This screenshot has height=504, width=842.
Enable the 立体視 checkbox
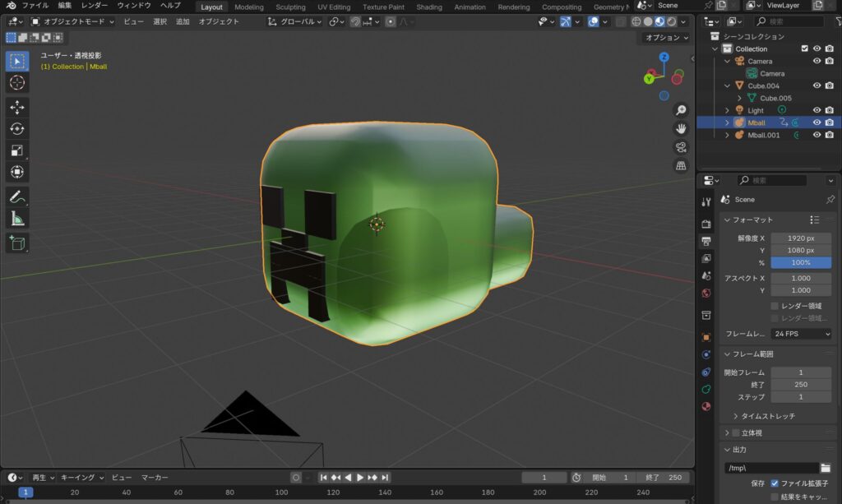point(736,433)
